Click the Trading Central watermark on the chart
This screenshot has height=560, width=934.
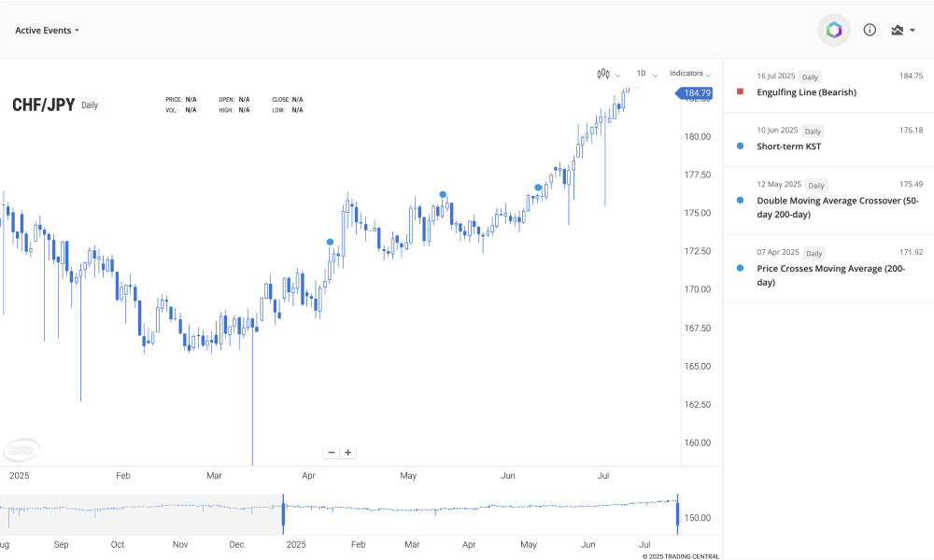click(x=21, y=449)
